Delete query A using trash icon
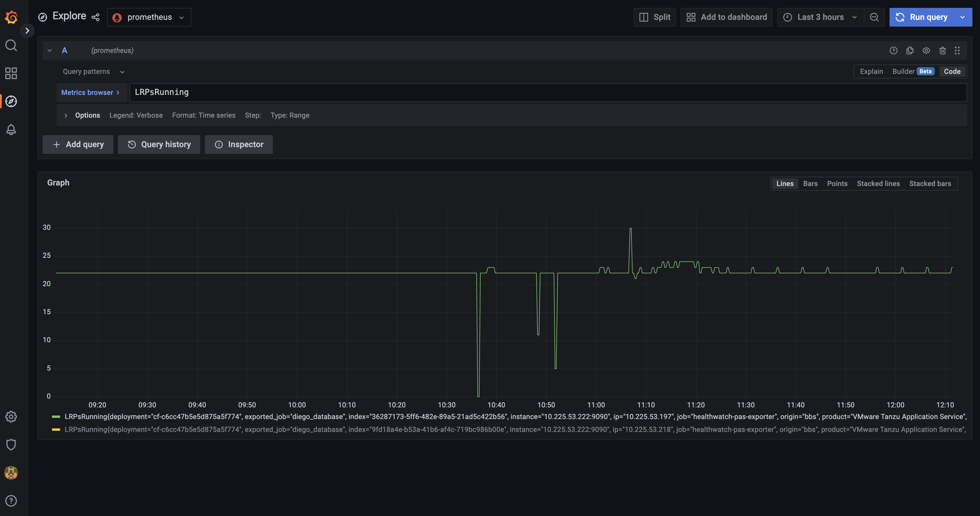 pos(942,50)
